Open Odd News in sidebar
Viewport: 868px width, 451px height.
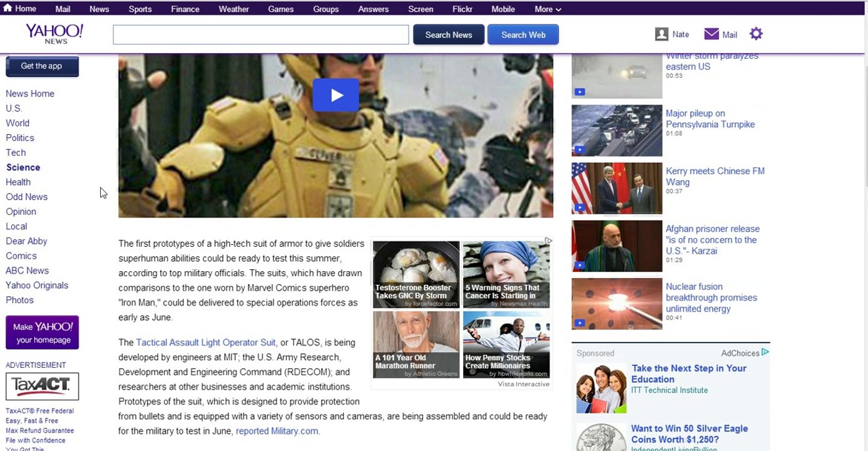[27, 197]
